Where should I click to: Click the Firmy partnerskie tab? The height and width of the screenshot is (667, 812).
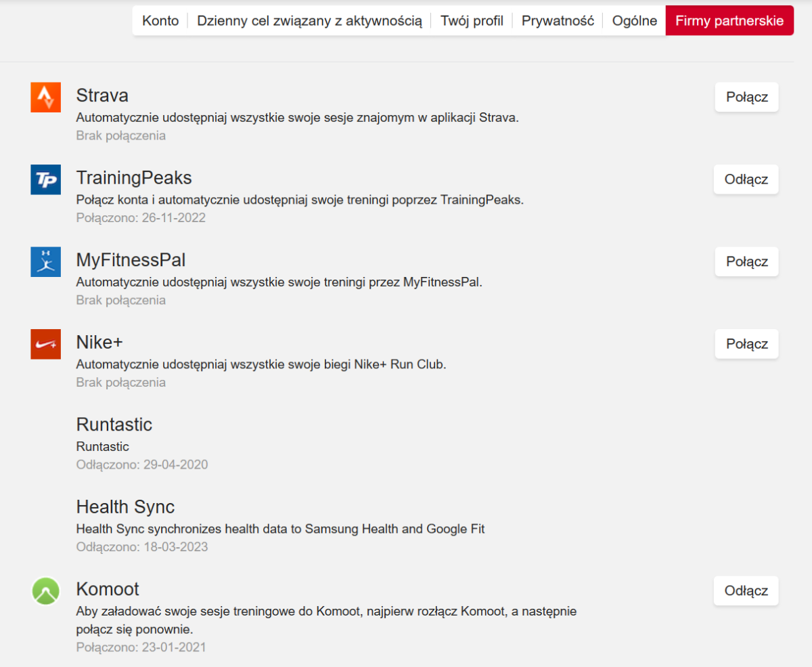click(729, 21)
